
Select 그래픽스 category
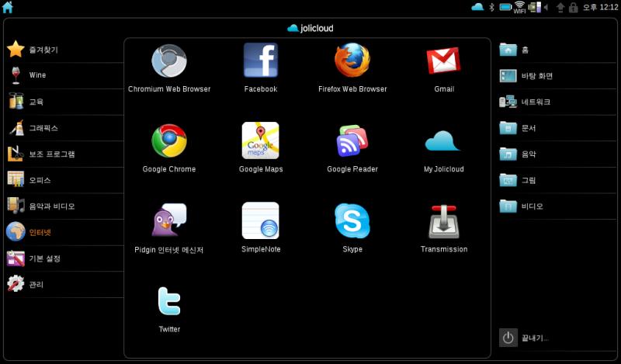point(64,127)
